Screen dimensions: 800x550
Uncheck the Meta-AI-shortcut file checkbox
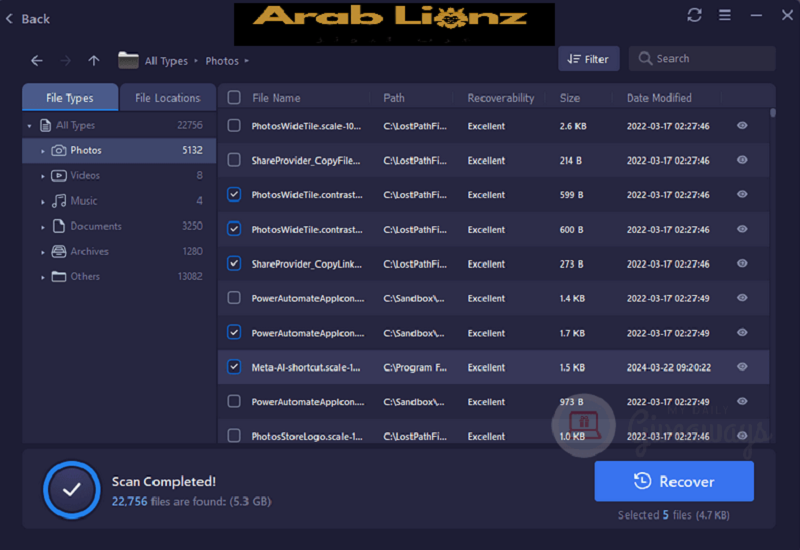click(234, 367)
